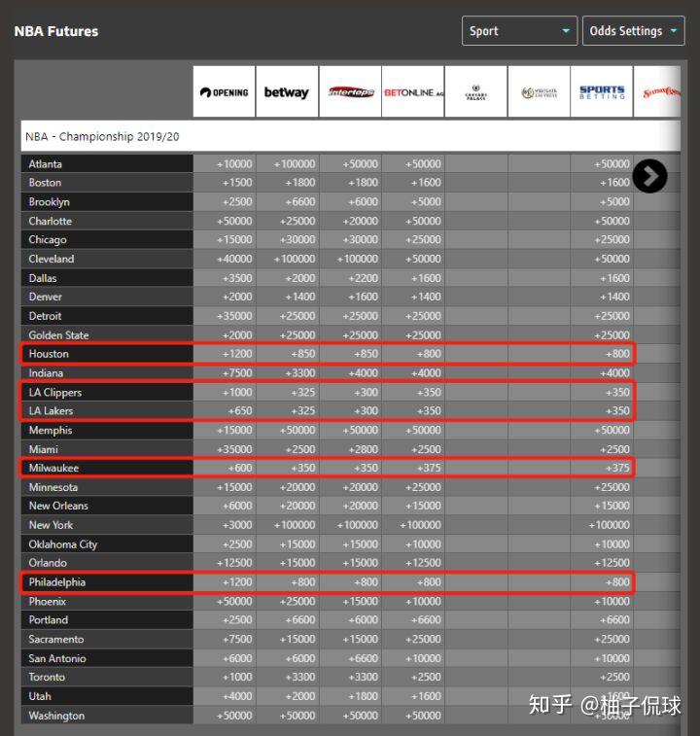
Task: Click LA Clippers Intertops odds +300
Action: (366, 392)
